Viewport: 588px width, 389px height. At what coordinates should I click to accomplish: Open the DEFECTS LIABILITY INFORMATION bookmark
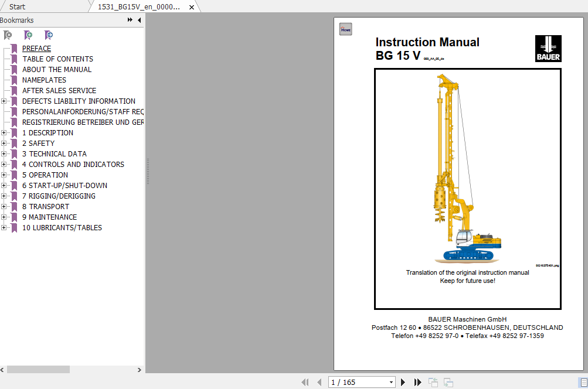click(79, 101)
